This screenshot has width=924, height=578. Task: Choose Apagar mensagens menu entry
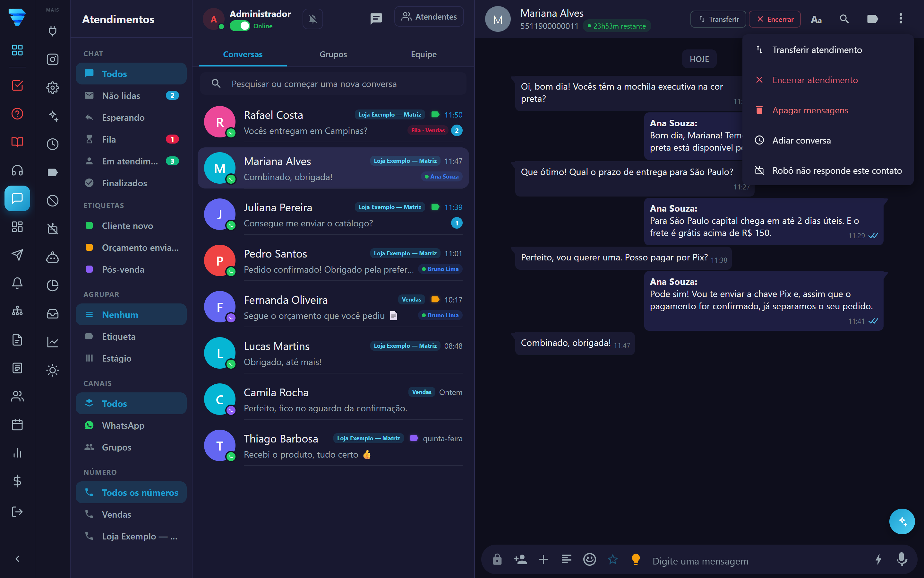click(x=828, y=110)
